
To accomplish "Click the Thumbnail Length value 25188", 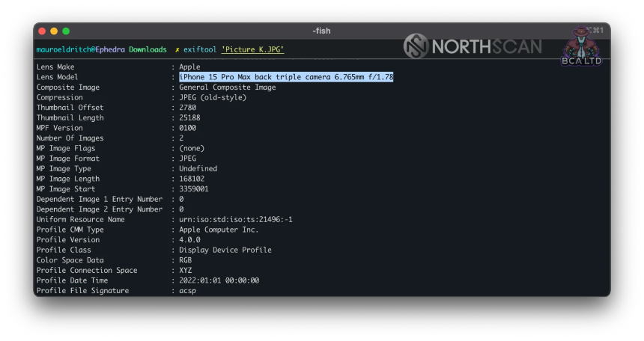I will pyautogui.click(x=189, y=117).
